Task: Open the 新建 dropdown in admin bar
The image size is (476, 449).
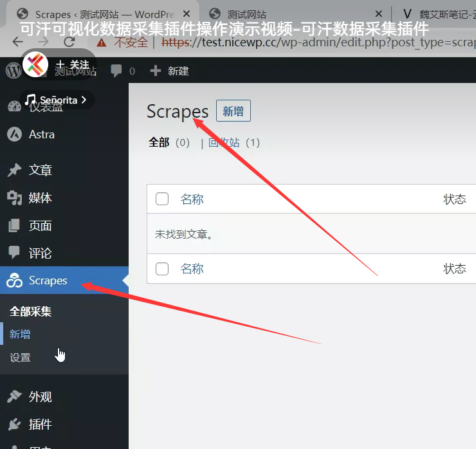Action: (x=170, y=71)
